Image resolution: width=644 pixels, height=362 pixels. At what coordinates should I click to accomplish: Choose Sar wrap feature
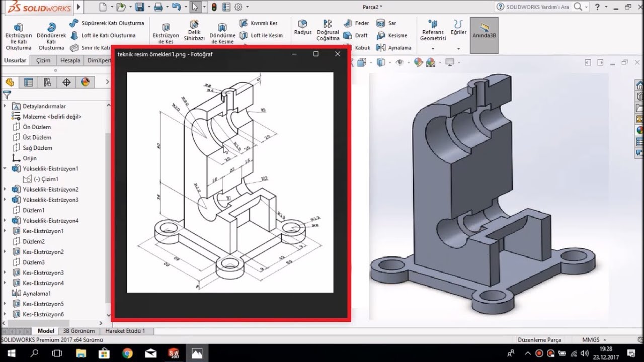pyautogui.click(x=386, y=23)
